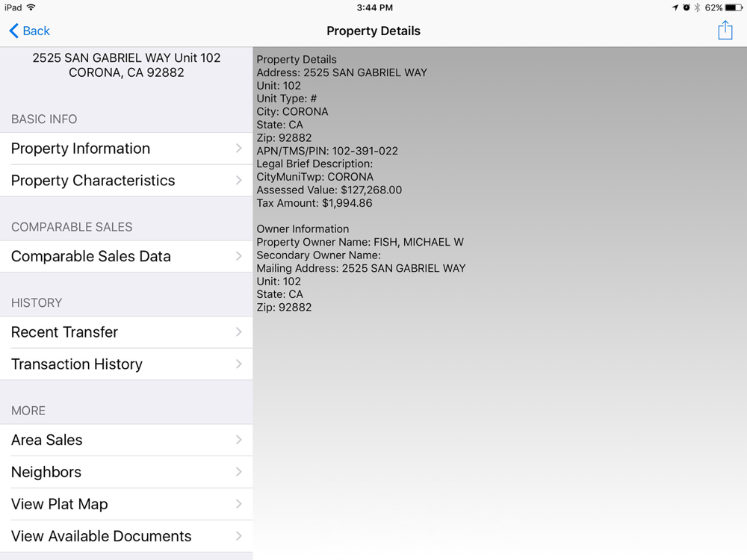Tap the HISTORY section header

37,303
